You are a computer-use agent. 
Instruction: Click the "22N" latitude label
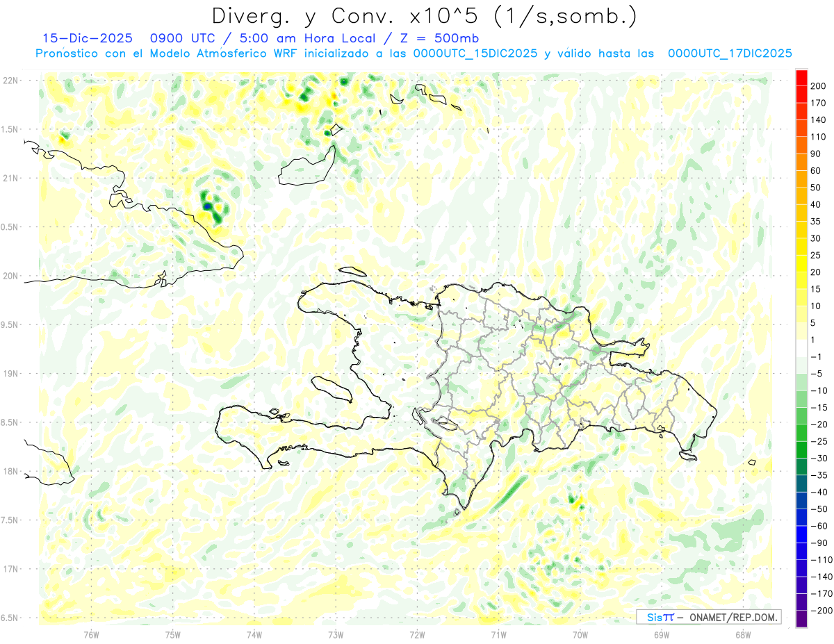coord(11,80)
